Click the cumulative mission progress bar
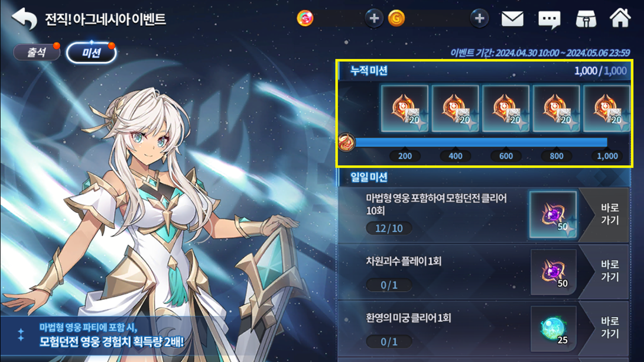This screenshot has width=644, height=362. pyautogui.click(x=481, y=143)
